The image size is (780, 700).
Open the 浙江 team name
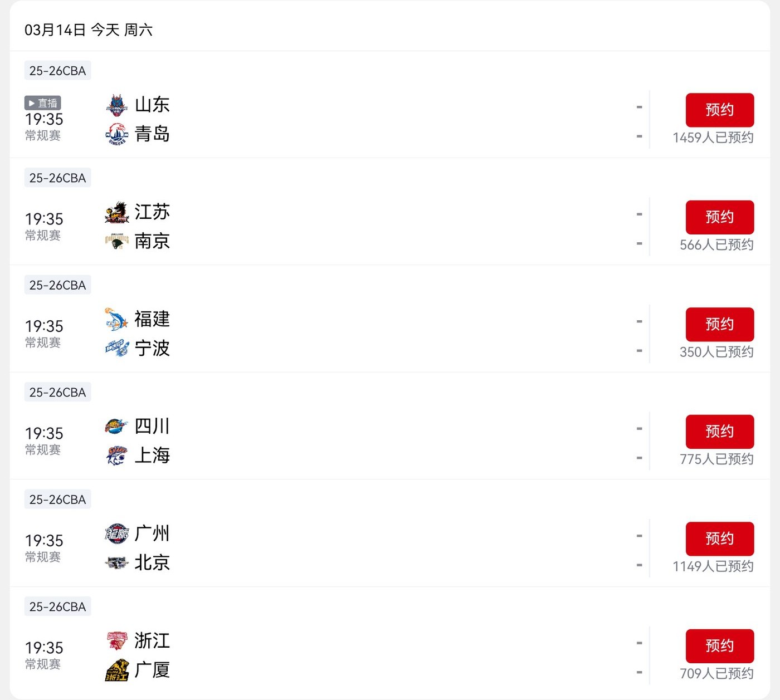coord(152,640)
